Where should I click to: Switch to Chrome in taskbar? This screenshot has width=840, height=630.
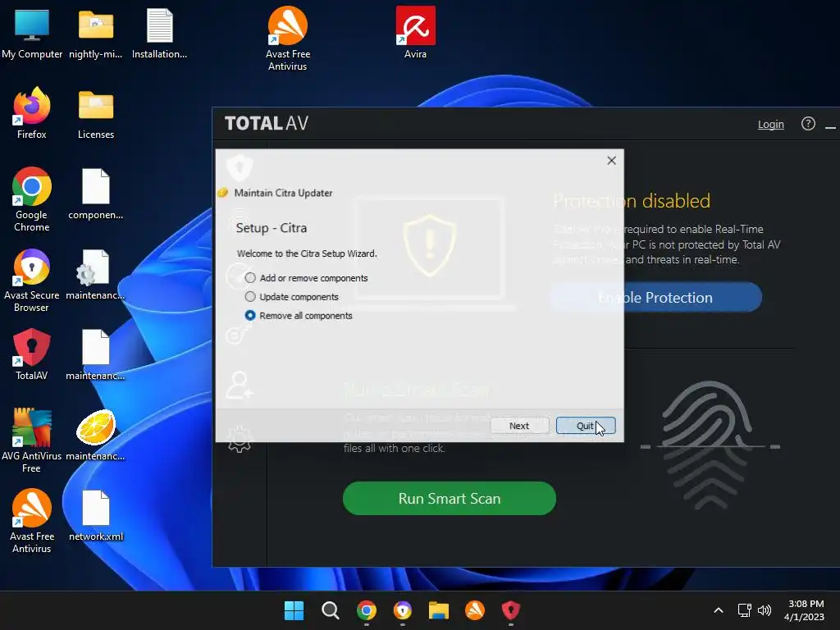(x=367, y=610)
